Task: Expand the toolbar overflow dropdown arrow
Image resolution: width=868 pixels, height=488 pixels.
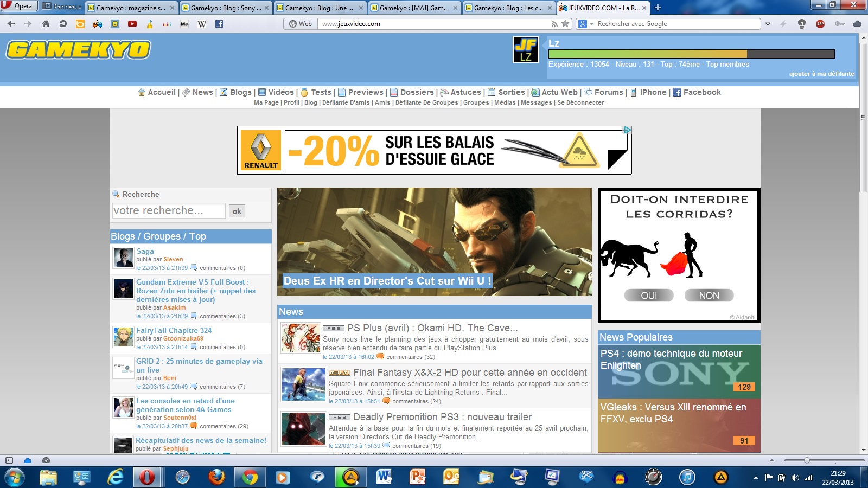Action: [x=768, y=24]
